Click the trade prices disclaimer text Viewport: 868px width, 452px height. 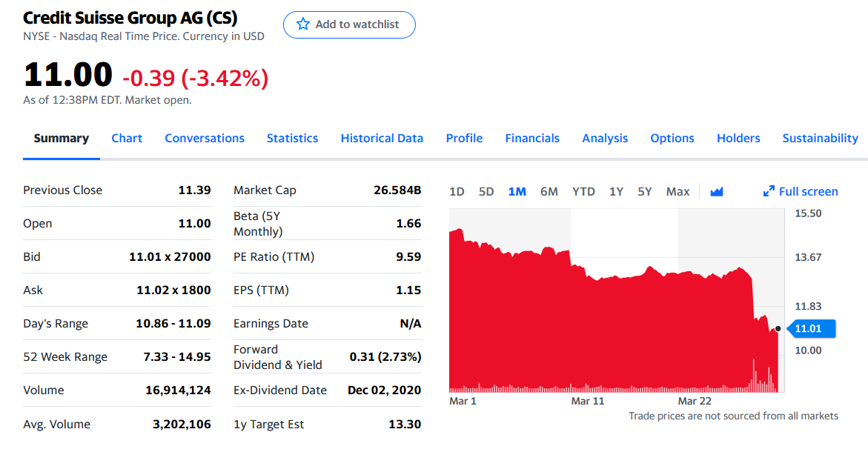[x=734, y=416]
